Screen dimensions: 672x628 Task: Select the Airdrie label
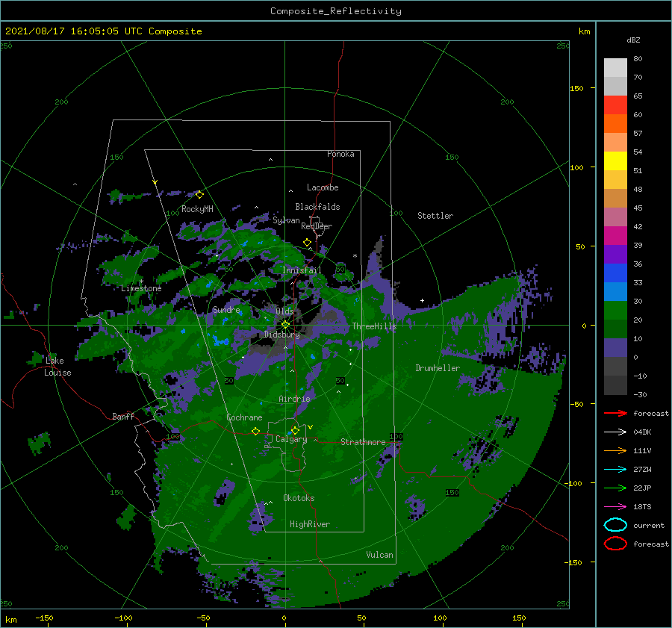[x=294, y=399]
